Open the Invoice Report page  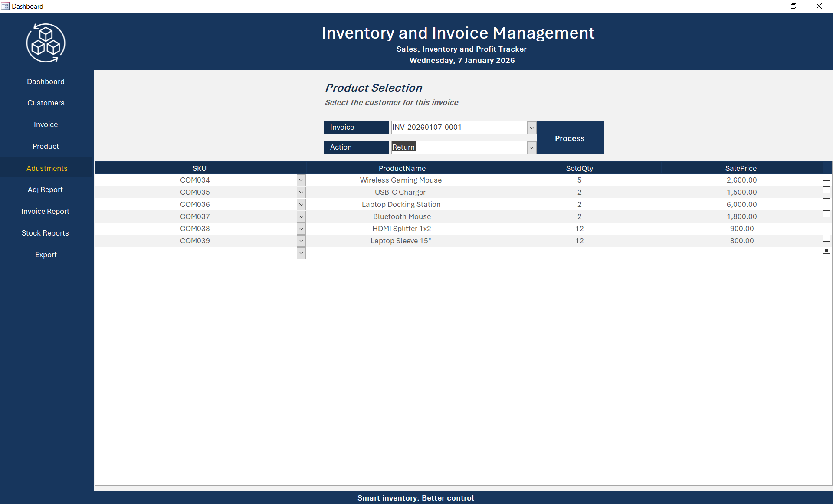(46, 211)
